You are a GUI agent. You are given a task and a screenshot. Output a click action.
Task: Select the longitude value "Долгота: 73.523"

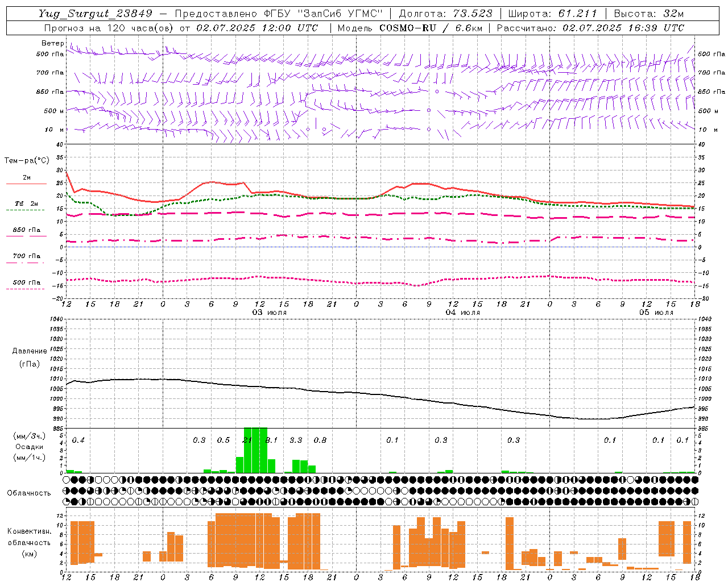pyautogui.click(x=446, y=14)
